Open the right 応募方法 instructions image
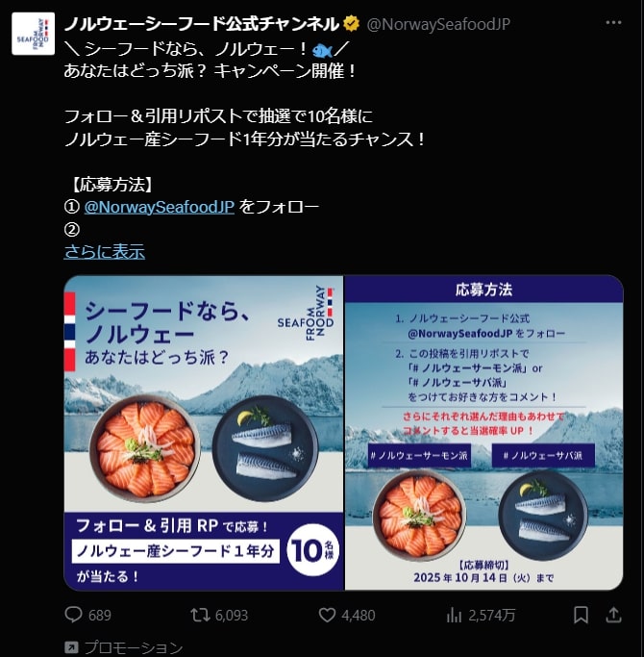Viewport: 644px width, 657px height. (484, 433)
